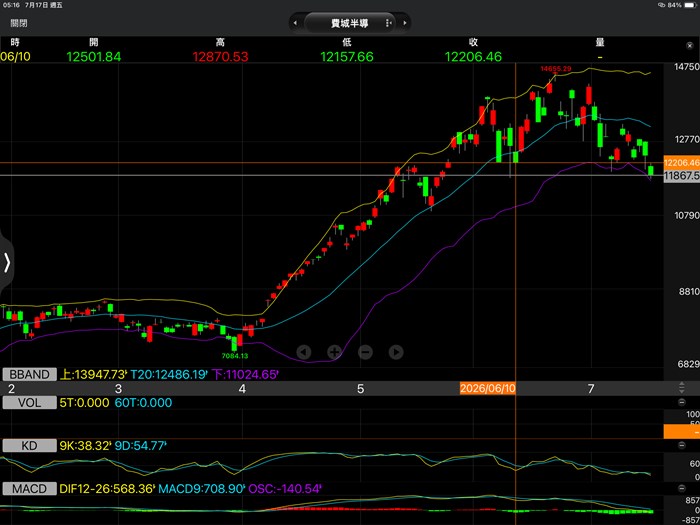Collapse the KD panel with minus icon
Screen dimensions: 700x525
682,445
